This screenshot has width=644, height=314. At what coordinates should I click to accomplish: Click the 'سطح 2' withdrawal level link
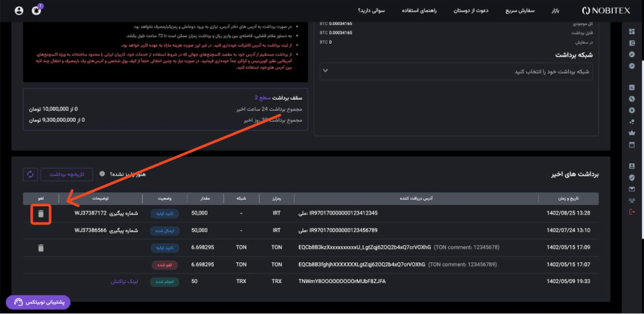click(262, 98)
